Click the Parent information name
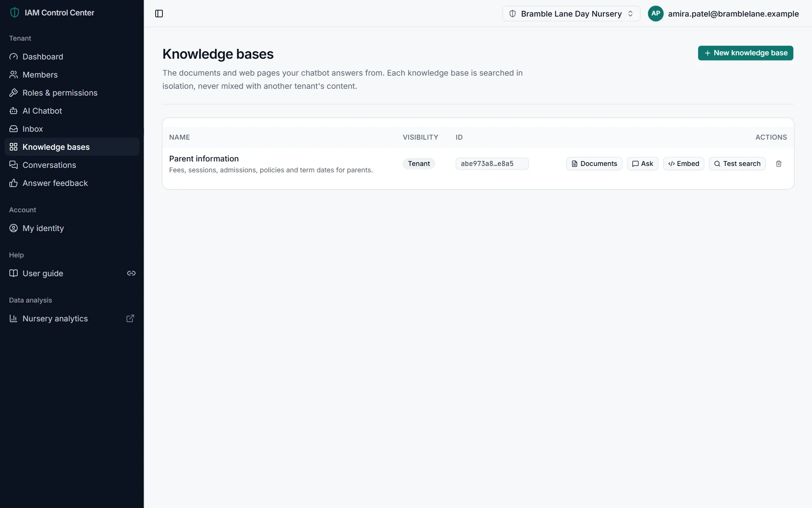This screenshot has width=812, height=508. pyautogui.click(x=204, y=158)
